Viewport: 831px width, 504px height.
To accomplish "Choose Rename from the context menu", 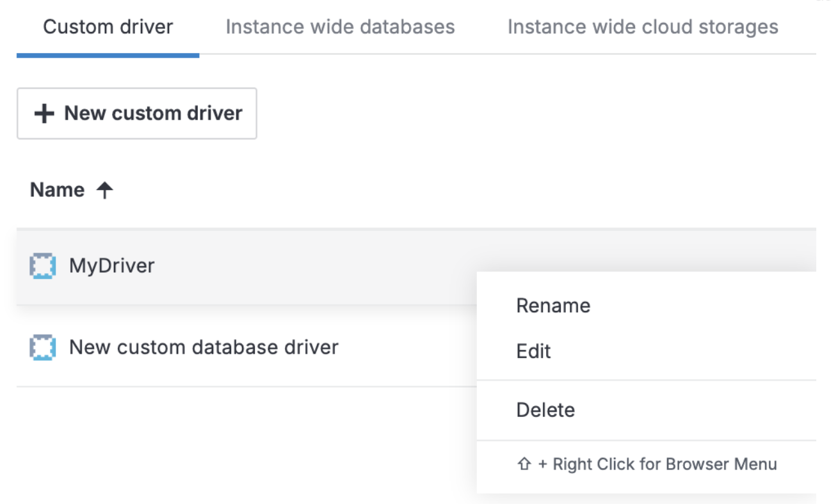I will pos(553,306).
